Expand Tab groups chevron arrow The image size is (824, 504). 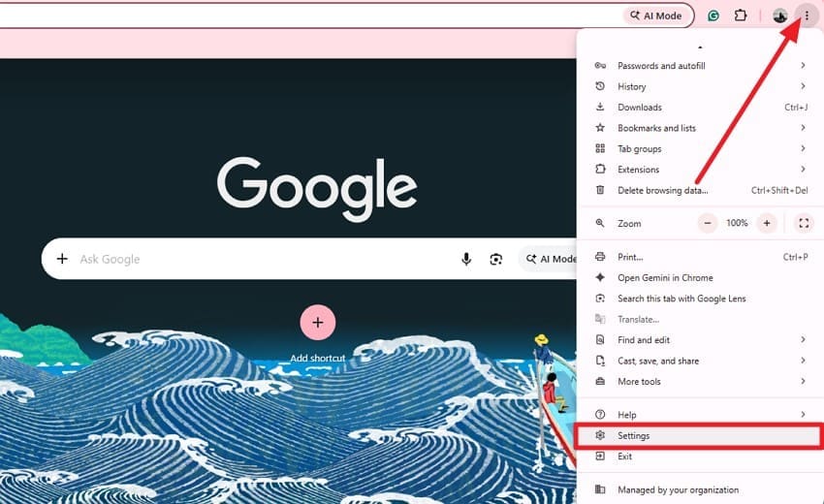point(803,148)
